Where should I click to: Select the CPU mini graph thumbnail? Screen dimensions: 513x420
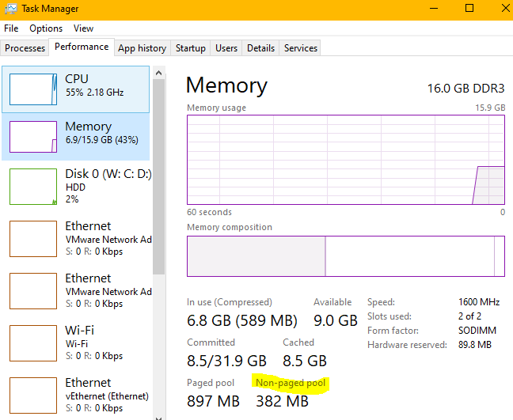(x=33, y=89)
